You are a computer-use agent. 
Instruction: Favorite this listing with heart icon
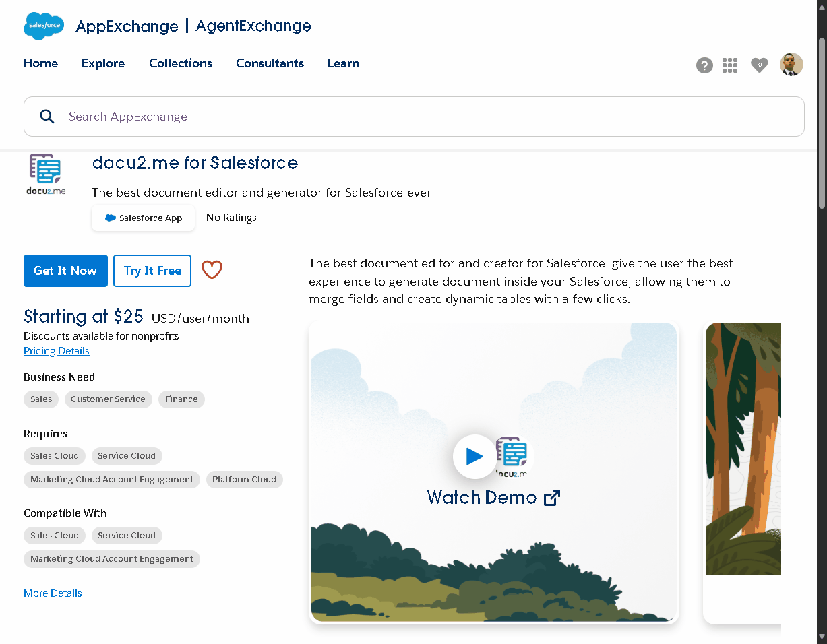point(212,270)
